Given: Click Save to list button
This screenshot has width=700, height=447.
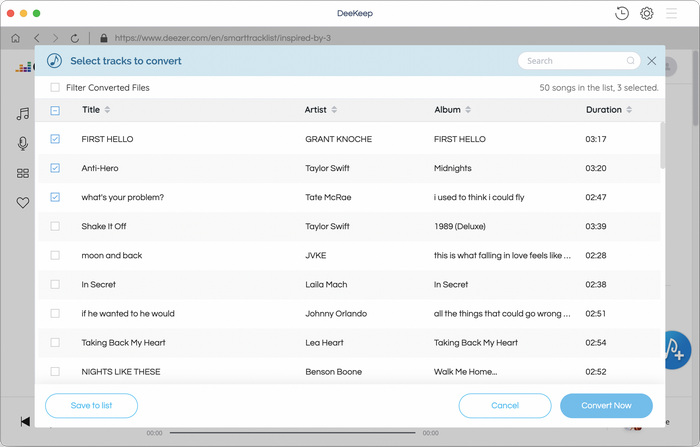Looking at the screenshot, I should [x=92, y=405].
